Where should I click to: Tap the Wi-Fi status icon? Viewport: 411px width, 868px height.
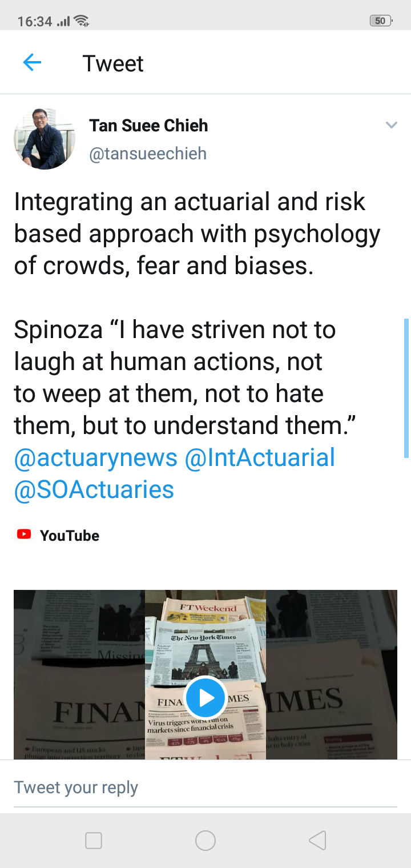tap(82, 21)
